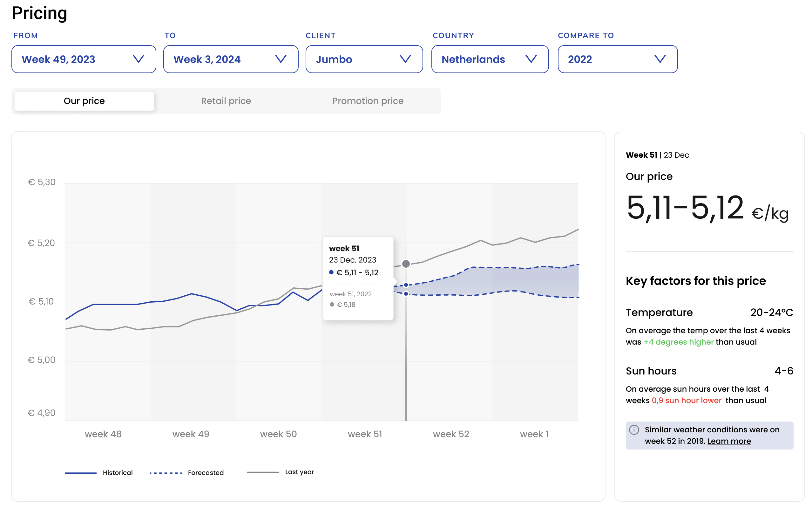Screen dimensions: 812x508
Task: Open the From Week 49, 2023 selector
Action: point(84,59)
